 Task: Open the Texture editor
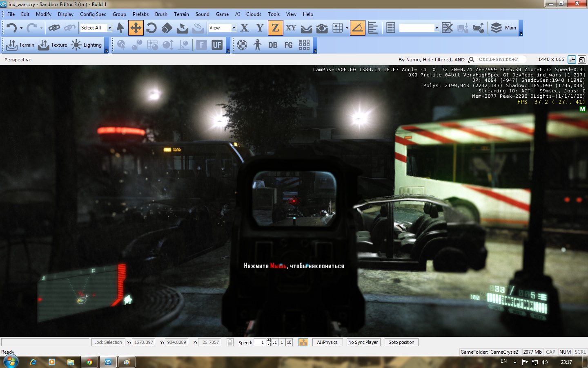tap(53, 45)
